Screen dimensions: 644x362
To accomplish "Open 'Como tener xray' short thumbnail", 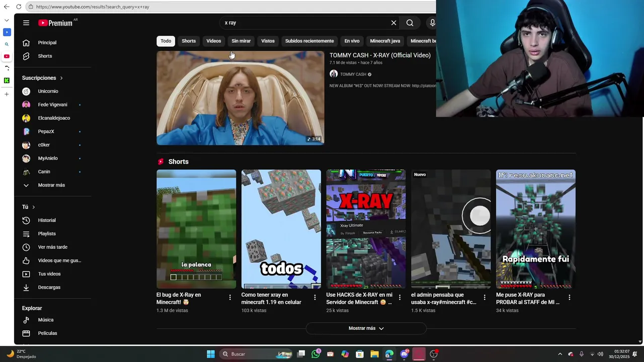I will point(281,229).
